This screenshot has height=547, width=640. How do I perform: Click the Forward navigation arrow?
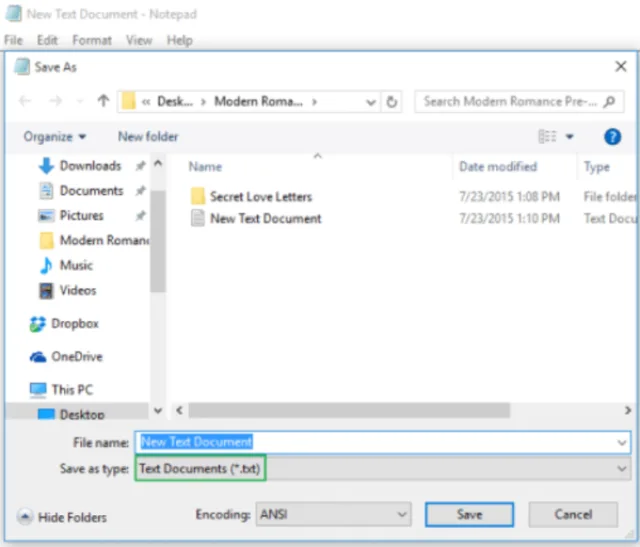(x=56, y=101)
